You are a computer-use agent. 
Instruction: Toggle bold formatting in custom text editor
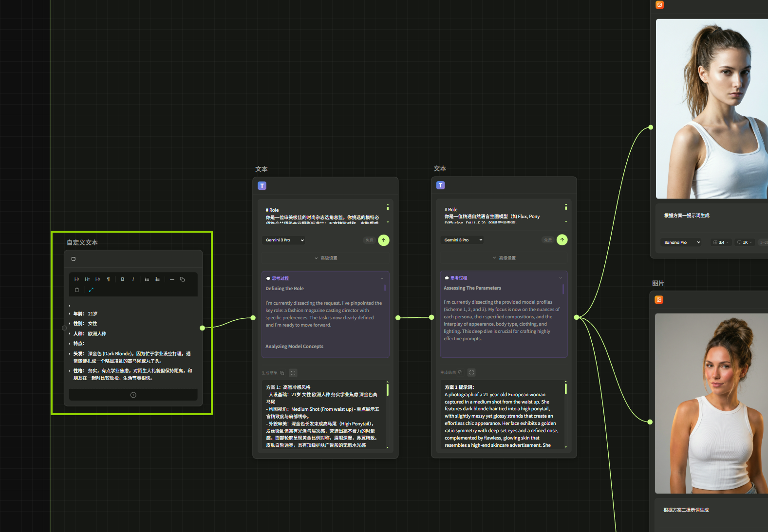click(122, 279)
